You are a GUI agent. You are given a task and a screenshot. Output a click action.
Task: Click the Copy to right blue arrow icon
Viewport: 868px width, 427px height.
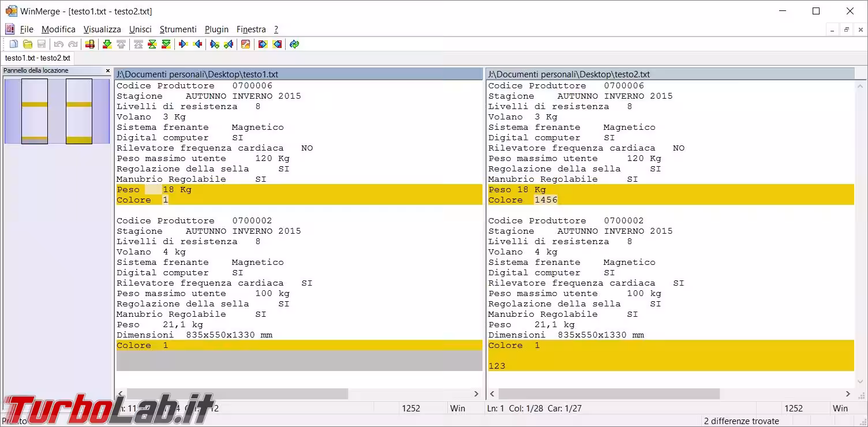[x=184, y=44]
